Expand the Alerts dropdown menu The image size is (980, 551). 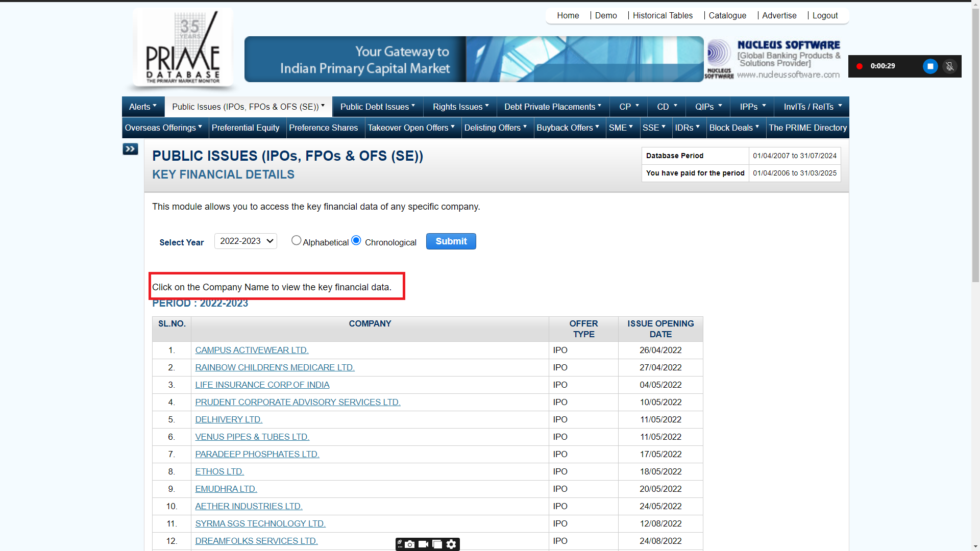tap(143, 107)
